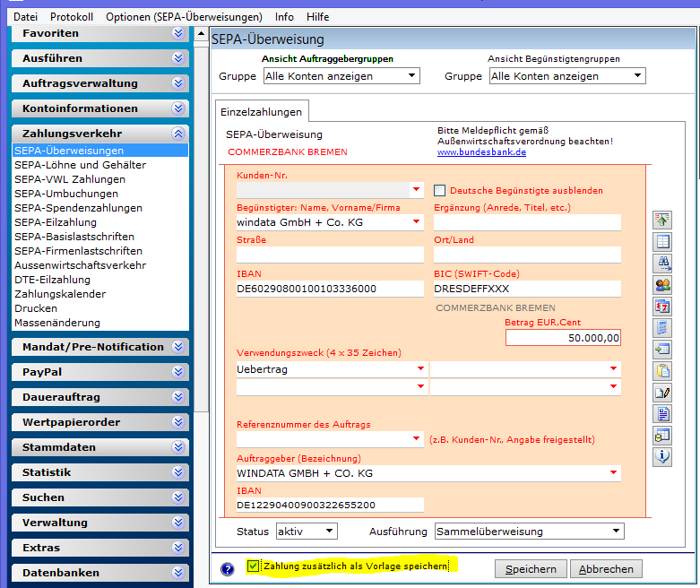Click the Straße input field
Image resolution: width=700 pixels, height=588 pixels.
(330, 255)
